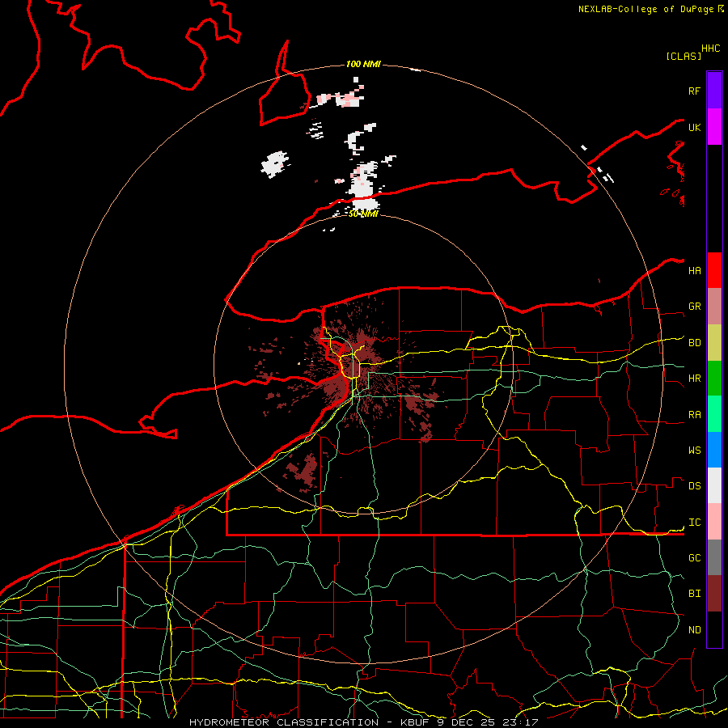This screenshot has width=728, height=728.
Task: Click the IC pink legend swatch
Action: click(714, 522)
